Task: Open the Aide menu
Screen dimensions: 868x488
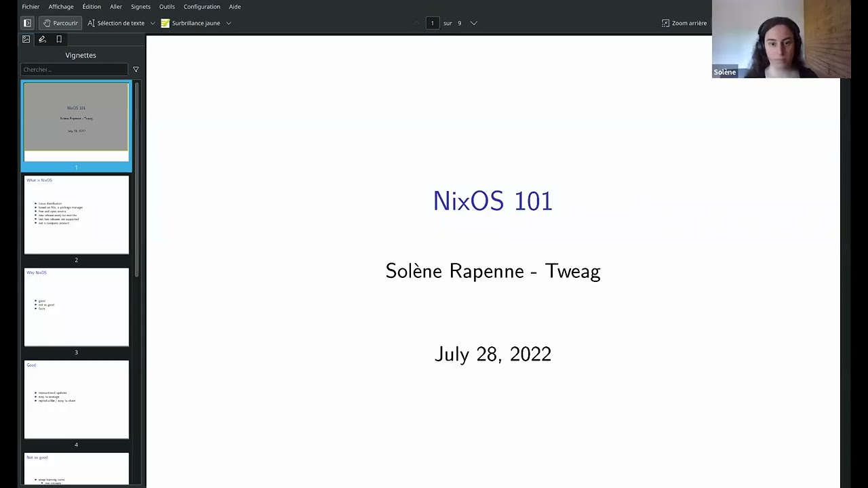Action: click(235, 7)
